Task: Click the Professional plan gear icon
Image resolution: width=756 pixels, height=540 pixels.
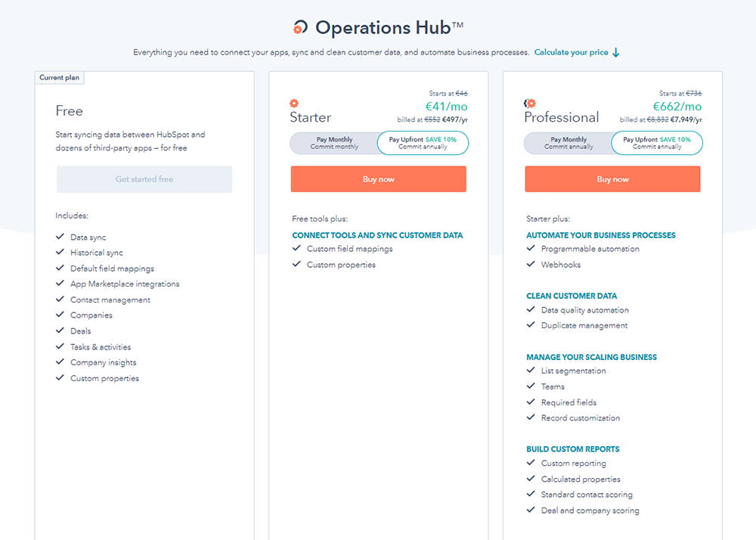Action: click(530, 103)
